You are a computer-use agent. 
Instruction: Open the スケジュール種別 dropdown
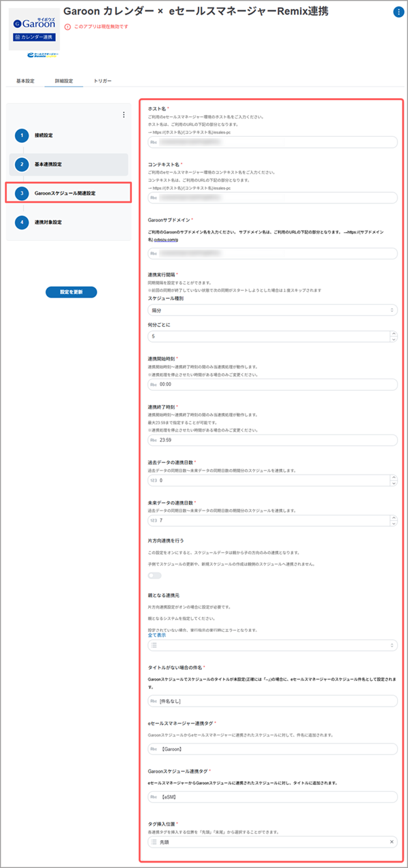point(272,310)
